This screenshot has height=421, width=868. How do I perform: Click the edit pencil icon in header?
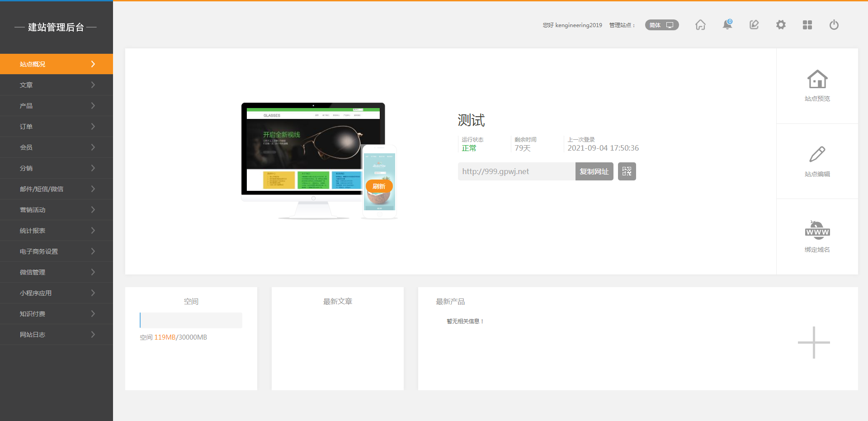pyautogui.click(x=754, y=25)
